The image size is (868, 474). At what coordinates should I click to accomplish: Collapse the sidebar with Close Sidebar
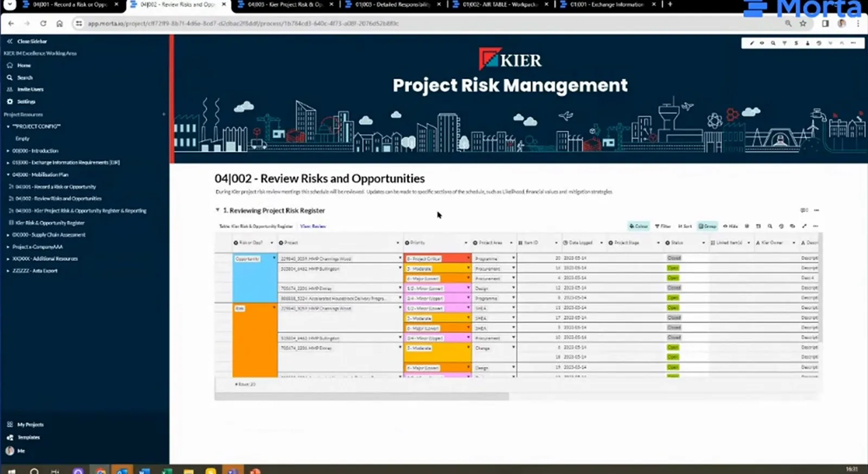[27, 41]
